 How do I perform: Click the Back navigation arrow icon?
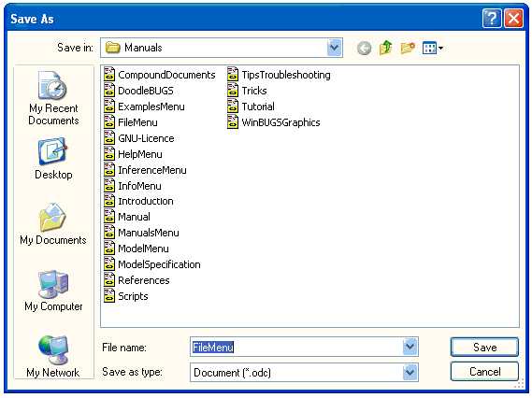(x=364, y=49)
